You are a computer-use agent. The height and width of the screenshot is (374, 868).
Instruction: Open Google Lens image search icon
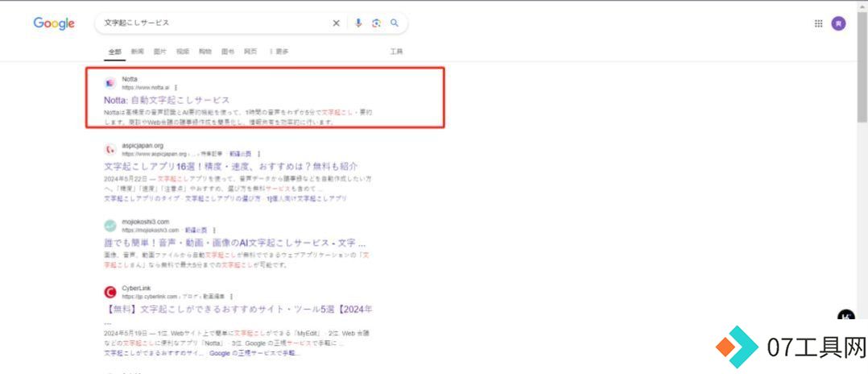377,23
